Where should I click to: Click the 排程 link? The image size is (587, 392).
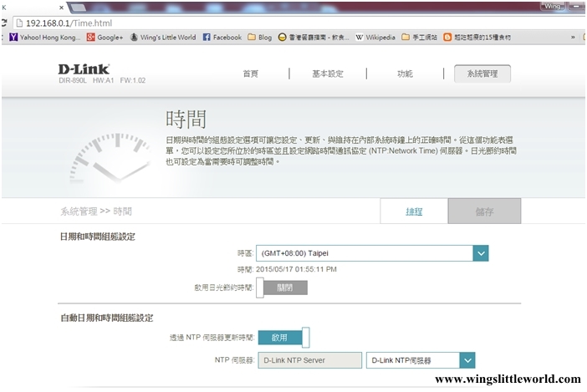(x=414, y=211)
